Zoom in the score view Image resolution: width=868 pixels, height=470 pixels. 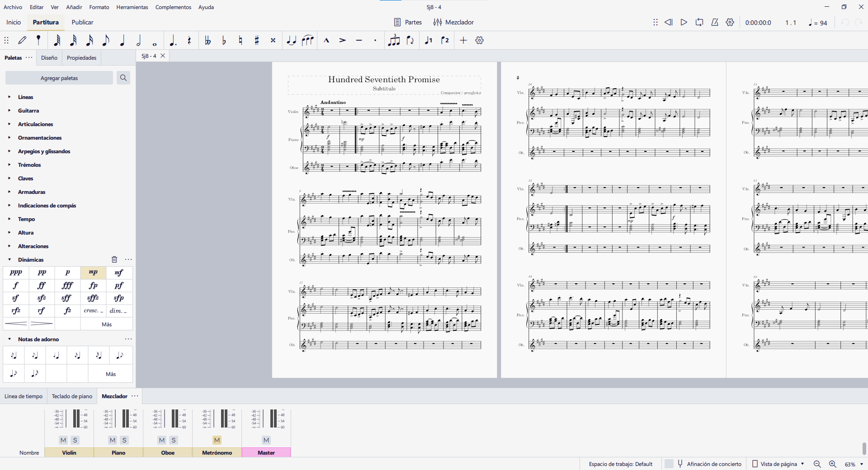(x=832, y=464)
